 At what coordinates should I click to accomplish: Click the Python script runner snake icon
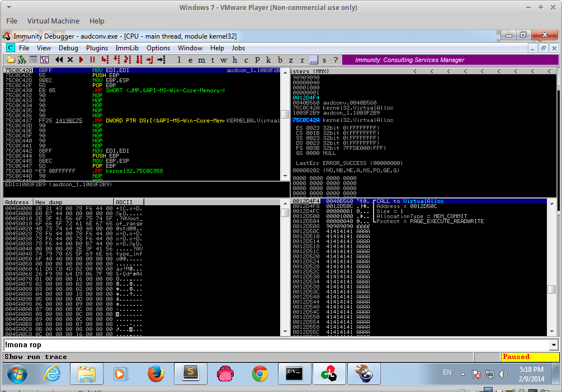[x=22, y=60]
